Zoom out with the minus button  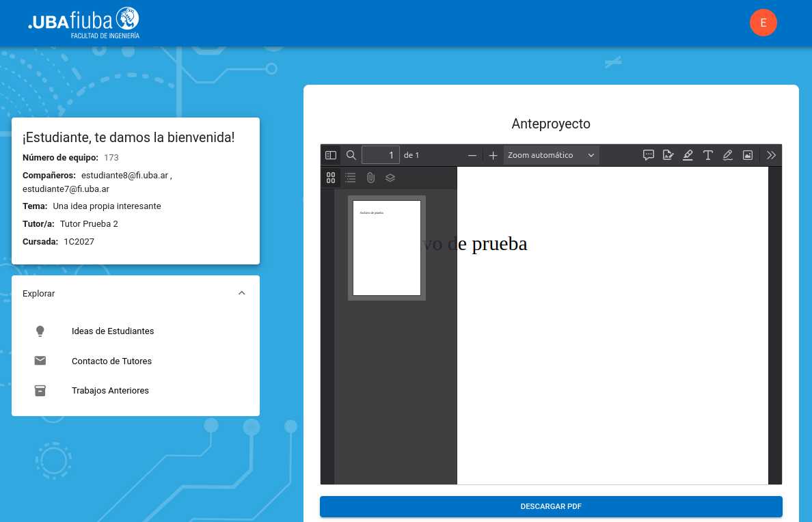click(x=472, y=155)
